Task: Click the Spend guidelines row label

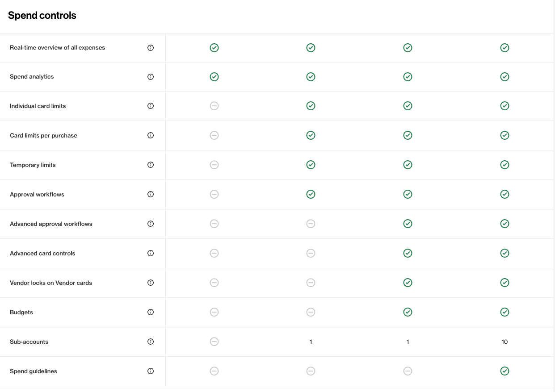Action: click(34, 371)
